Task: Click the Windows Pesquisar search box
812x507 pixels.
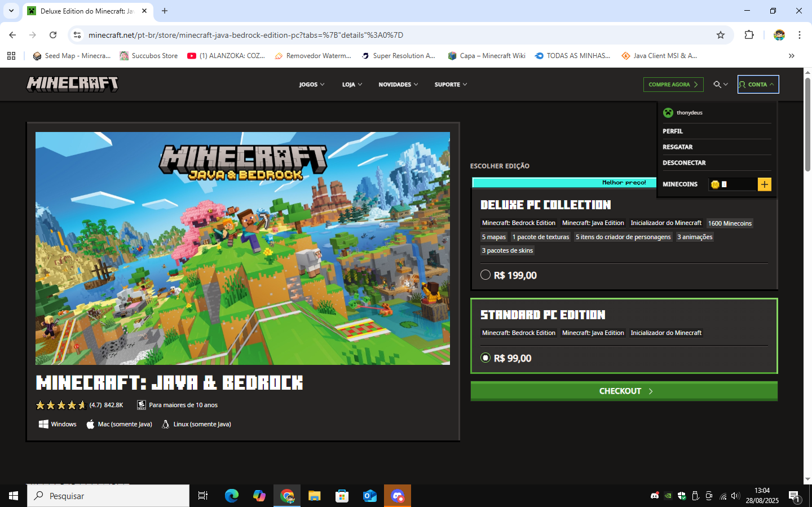Action: click(108, 496)
